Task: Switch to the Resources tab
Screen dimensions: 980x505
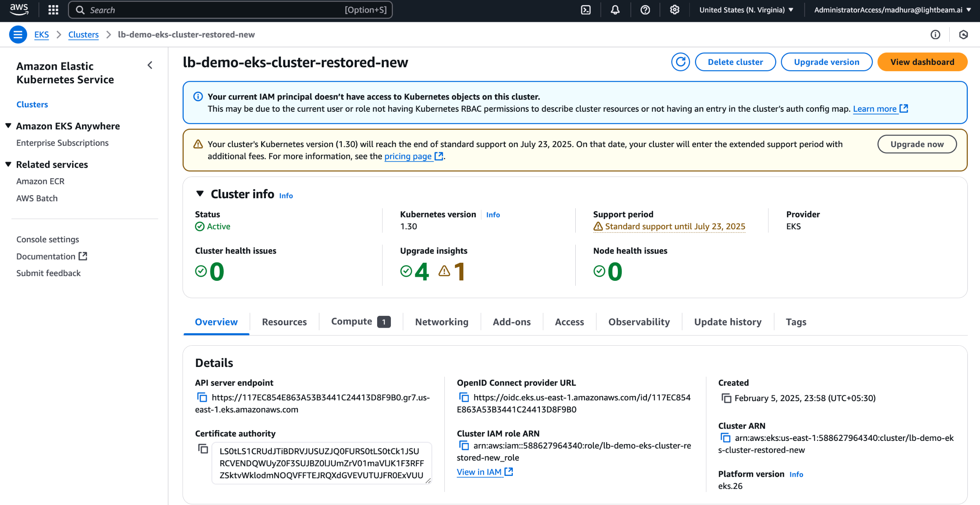Action: pos(284,322)
